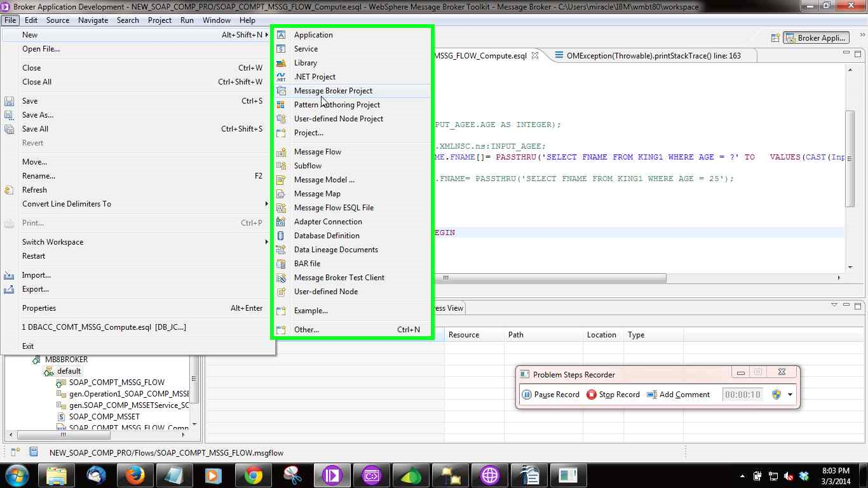Click the clock in system tray

pos(836,476)
